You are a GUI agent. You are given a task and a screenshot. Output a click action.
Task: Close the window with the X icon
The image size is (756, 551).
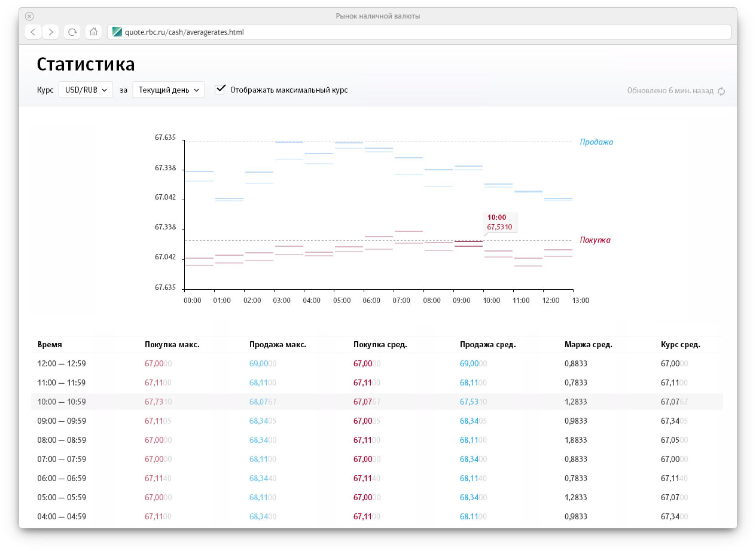[x=29, y=16]
